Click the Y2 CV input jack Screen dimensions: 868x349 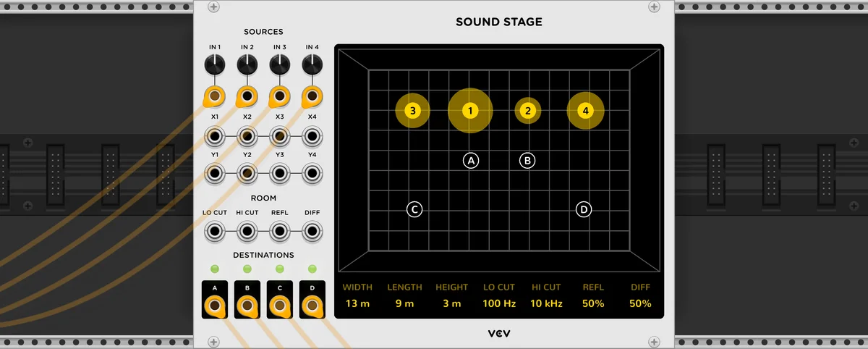[x=247, y=173]
